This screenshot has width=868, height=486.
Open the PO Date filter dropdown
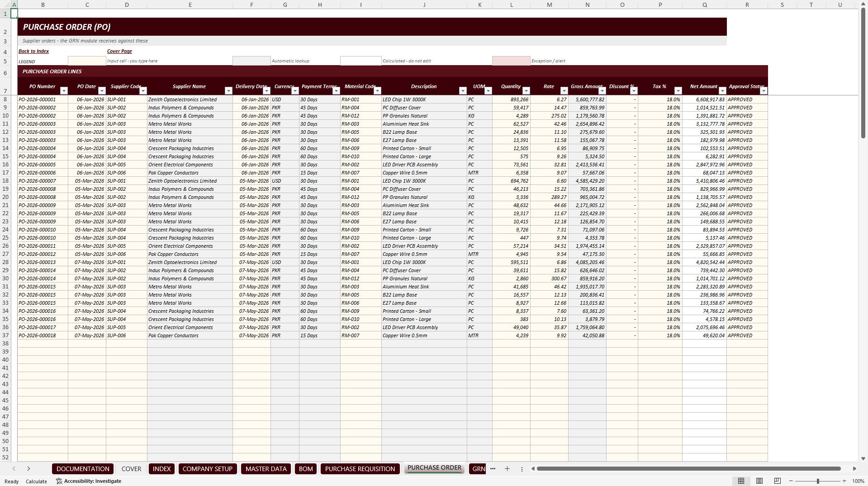(x=102, y=91)
